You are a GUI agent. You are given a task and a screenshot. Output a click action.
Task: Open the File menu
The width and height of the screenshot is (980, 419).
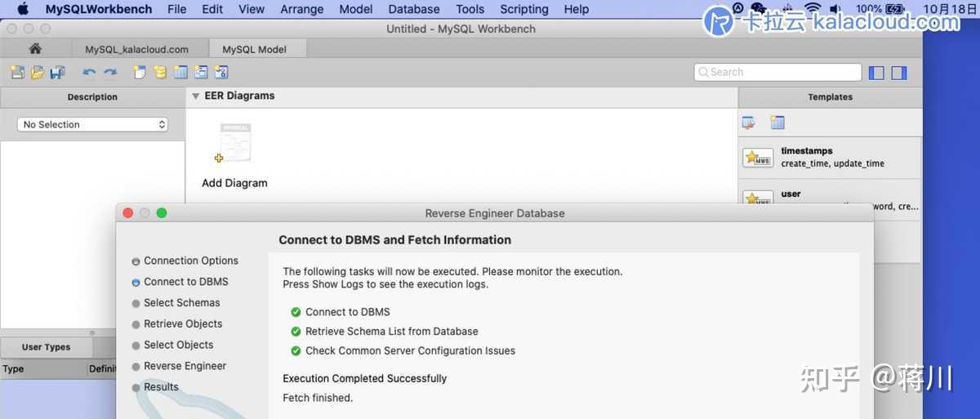[x=176, y=9]
